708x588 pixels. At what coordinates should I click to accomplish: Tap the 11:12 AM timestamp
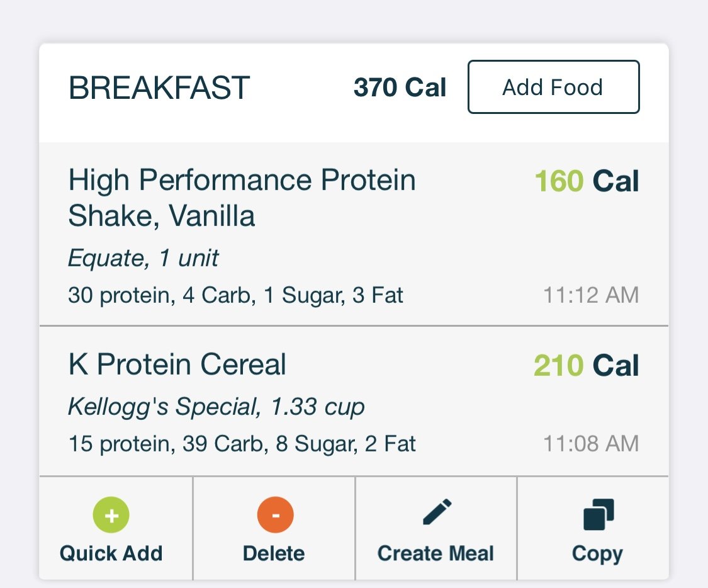pos(591,295)
